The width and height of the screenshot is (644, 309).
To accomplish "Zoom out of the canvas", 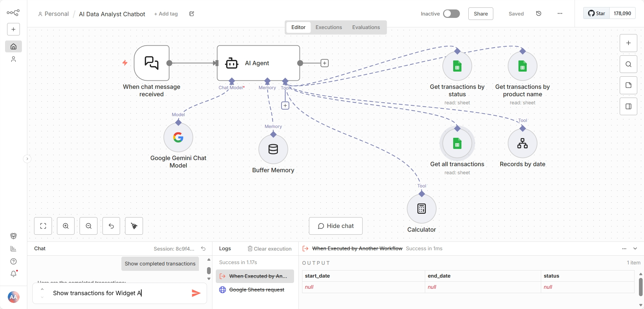I will pyautogui.click(x=88, y=226).
